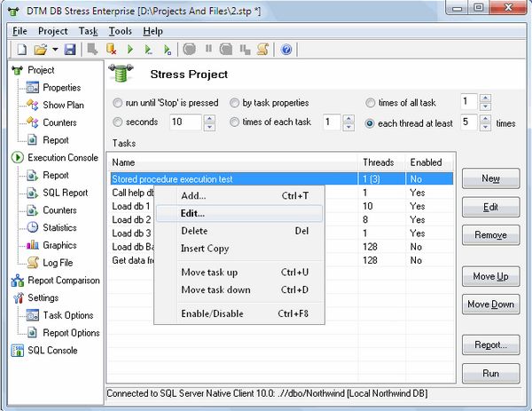Increase "times of all task" spinner

pyautogui.click(x=486, y=99)
